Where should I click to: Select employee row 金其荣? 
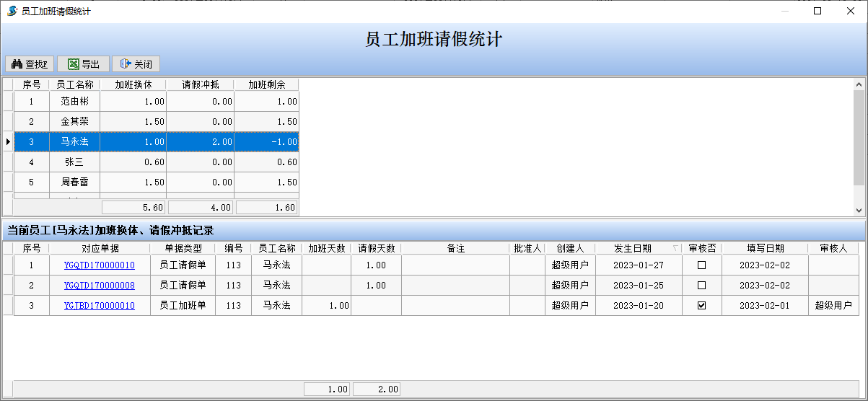point(74,122)
